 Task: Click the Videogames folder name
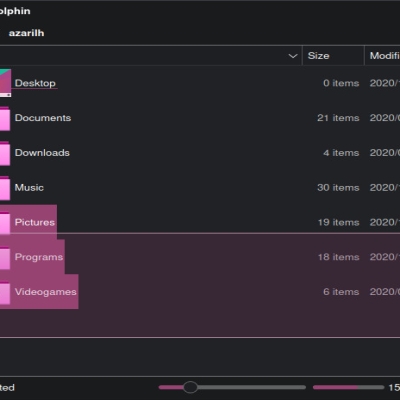click(x=46, y=292)
